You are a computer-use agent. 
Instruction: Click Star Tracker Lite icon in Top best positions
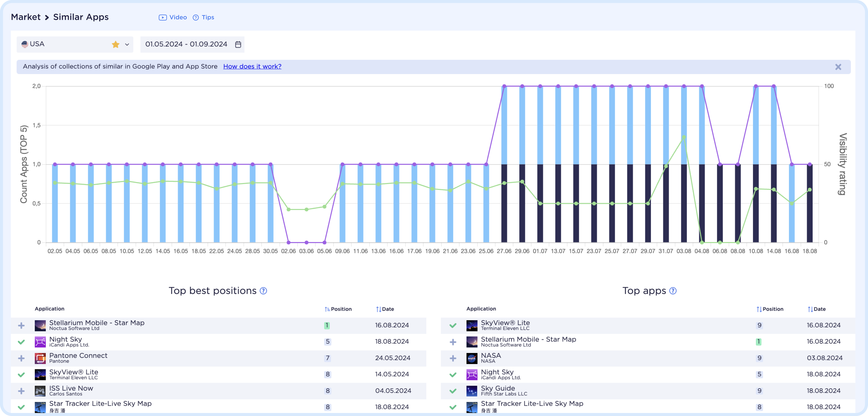[x=40, y=407]
